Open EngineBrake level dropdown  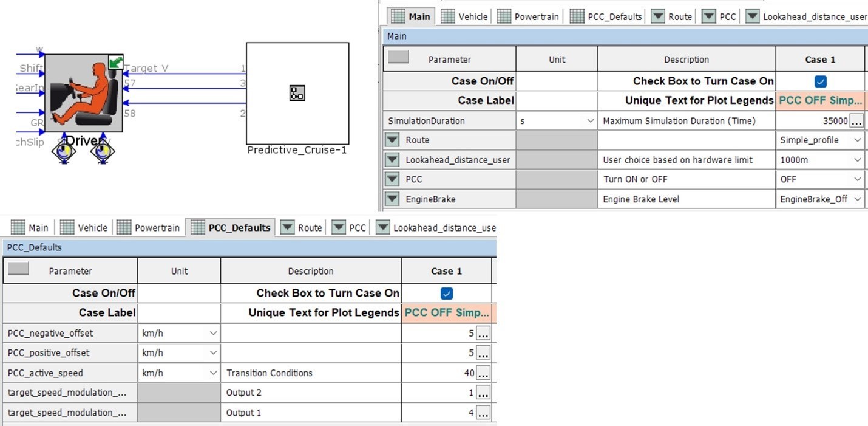[x=820, y=199]
